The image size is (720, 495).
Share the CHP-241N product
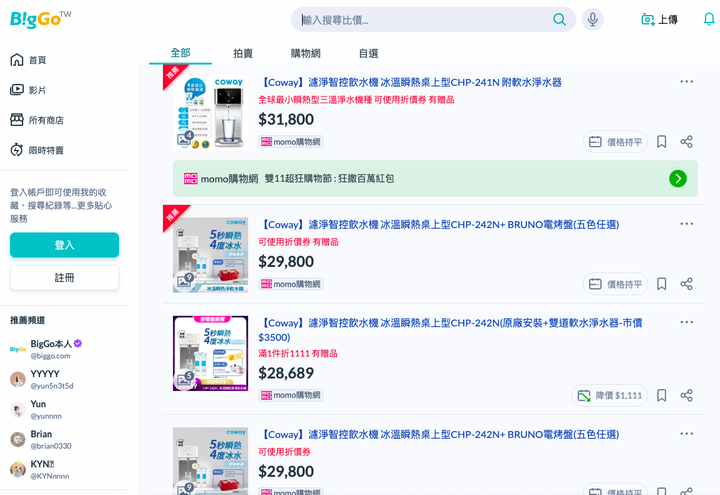[686, 141]
